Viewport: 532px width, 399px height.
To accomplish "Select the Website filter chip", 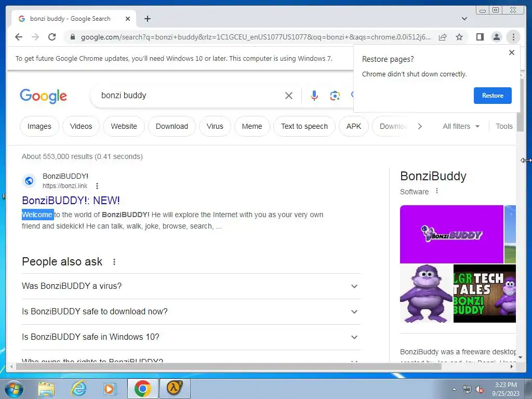I will pyautogui.click(x=124, y=126).
